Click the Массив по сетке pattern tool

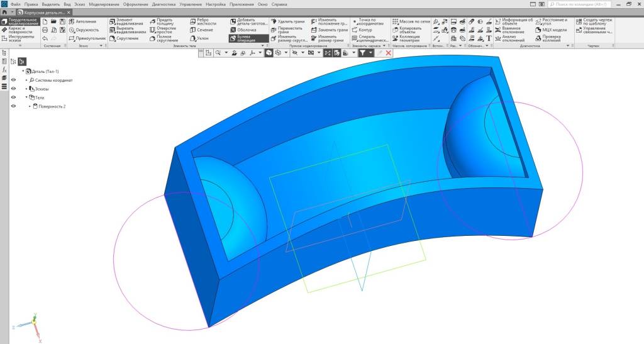(411, 21)
